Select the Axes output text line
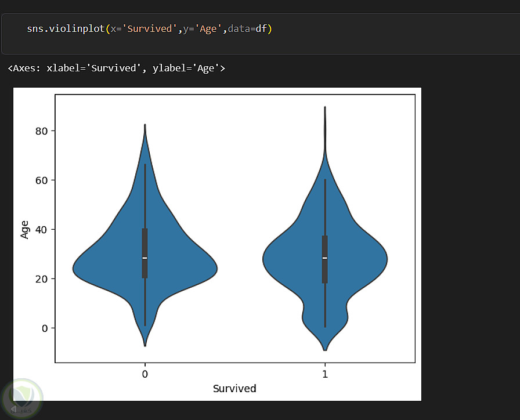 coord(116,68)
